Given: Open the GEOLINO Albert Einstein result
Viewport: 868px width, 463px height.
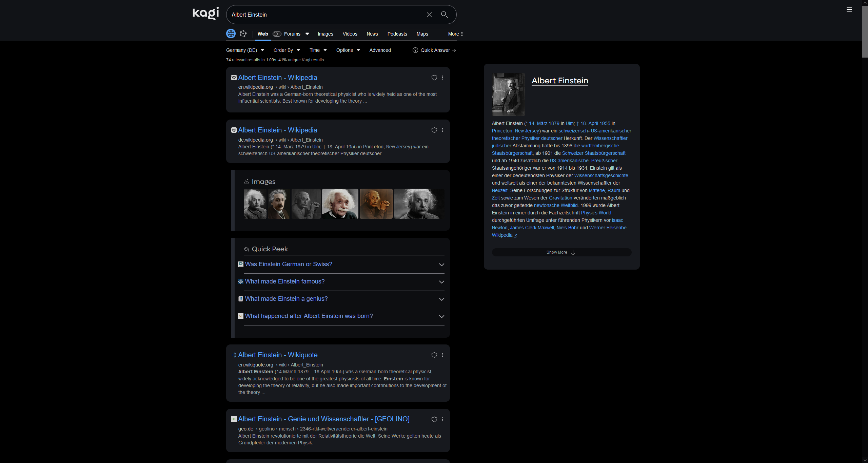Looking at the screenshot, I should click(324, 419).
